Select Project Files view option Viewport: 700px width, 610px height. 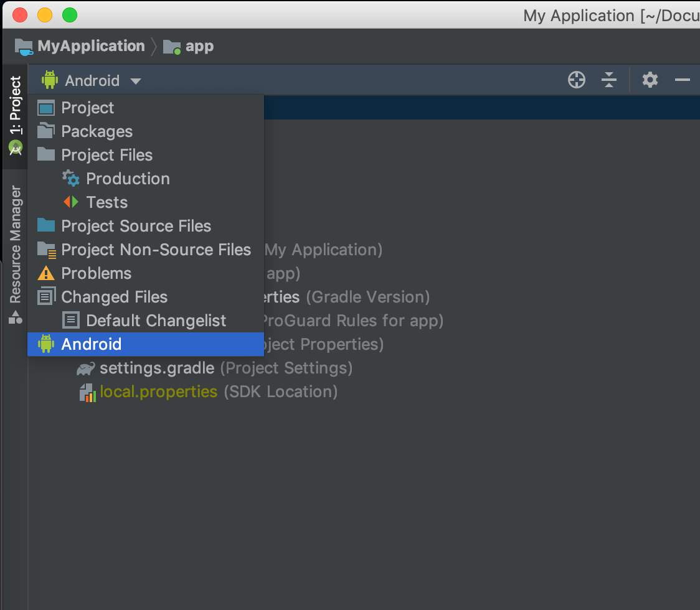[x=106, y=155]
